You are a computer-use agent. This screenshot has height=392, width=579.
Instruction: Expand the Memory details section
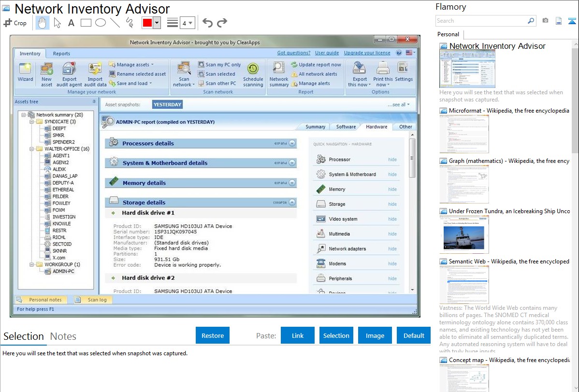[292, 183]
